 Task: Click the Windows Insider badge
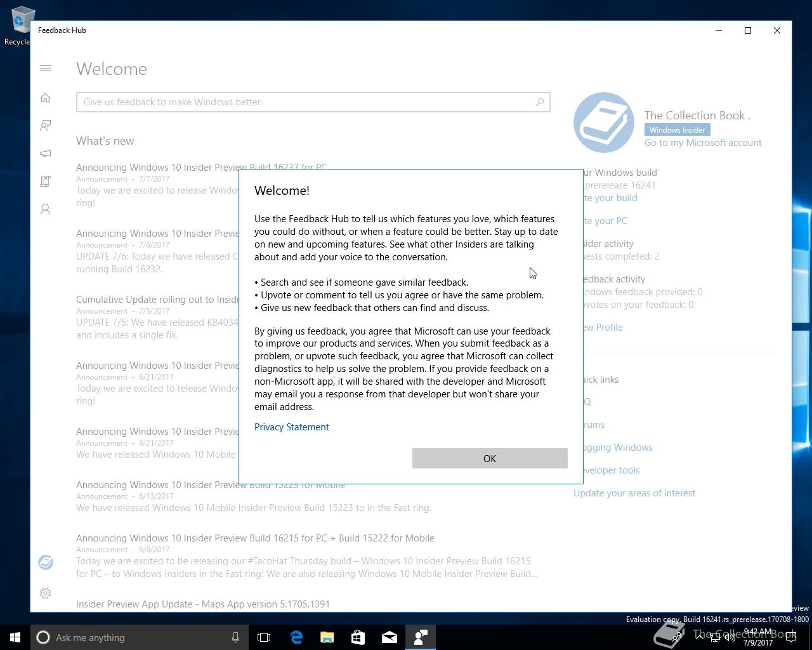click(677, 129)
